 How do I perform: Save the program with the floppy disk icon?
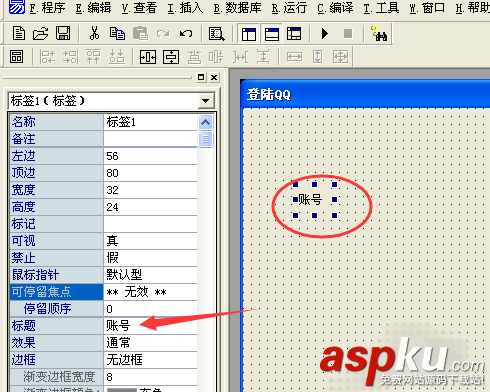(63, 33)
